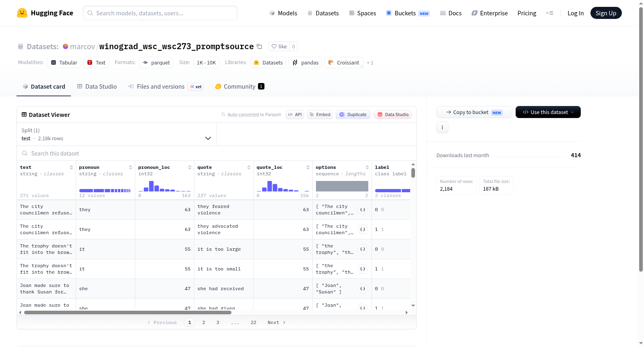644x347 pixels.
Task: Go to page 2 of results
Action: click(204, 322)
